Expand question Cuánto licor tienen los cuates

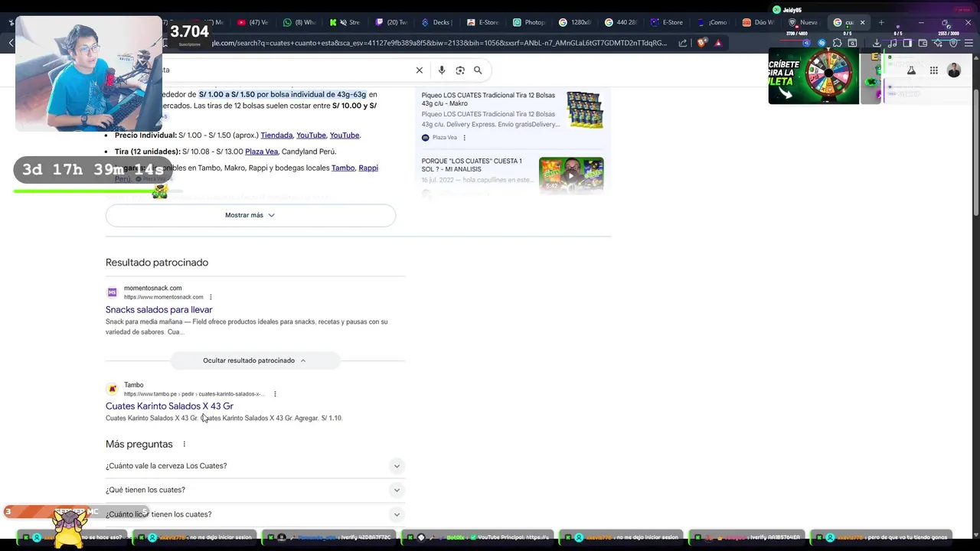[x=255, y=514]
